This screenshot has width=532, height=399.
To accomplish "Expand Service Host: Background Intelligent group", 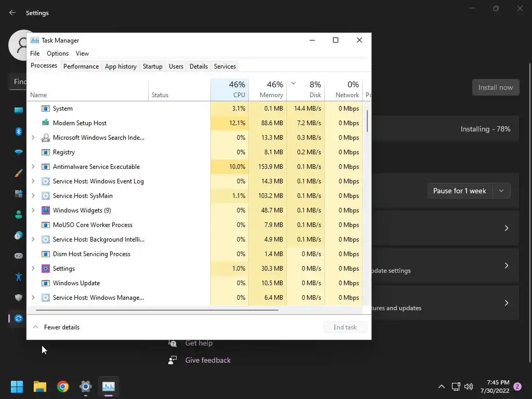I will click(33, 239).
